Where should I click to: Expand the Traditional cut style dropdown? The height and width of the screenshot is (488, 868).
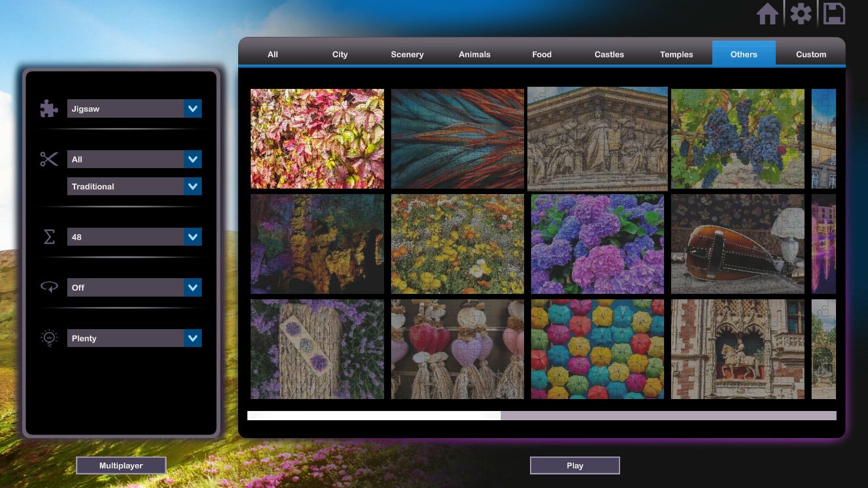pyautogui.click(x=134, y=186)
